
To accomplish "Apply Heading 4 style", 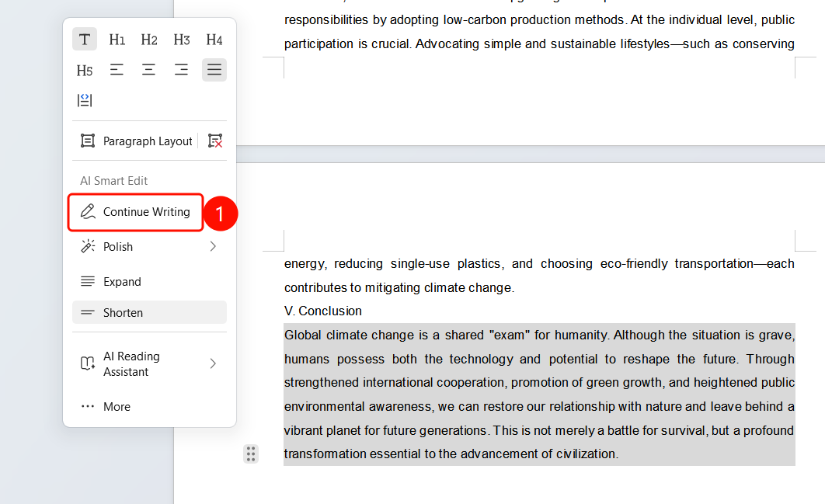I will 214,40.
